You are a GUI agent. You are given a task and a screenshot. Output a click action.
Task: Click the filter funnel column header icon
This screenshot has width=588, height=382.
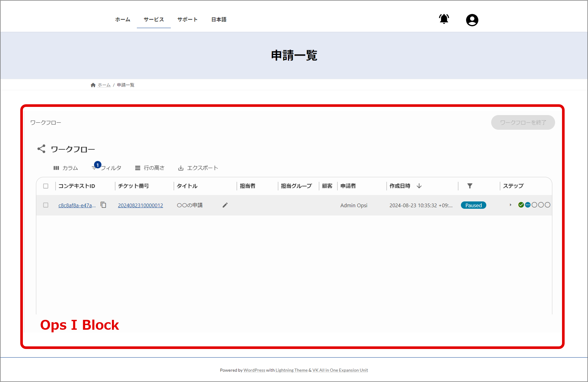point(470,186)
